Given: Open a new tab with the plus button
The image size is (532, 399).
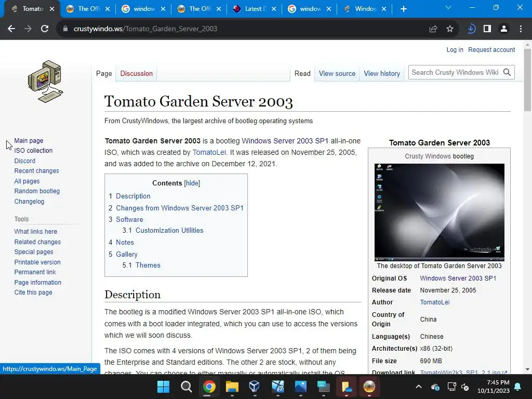Looking at the screenshot, I should (403, 9).
